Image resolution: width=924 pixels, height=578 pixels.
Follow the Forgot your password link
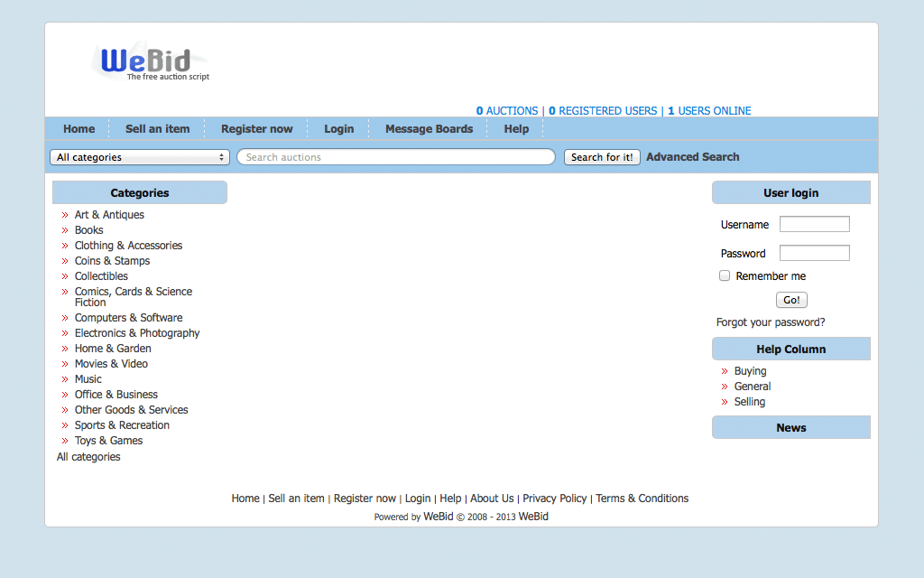771,322
